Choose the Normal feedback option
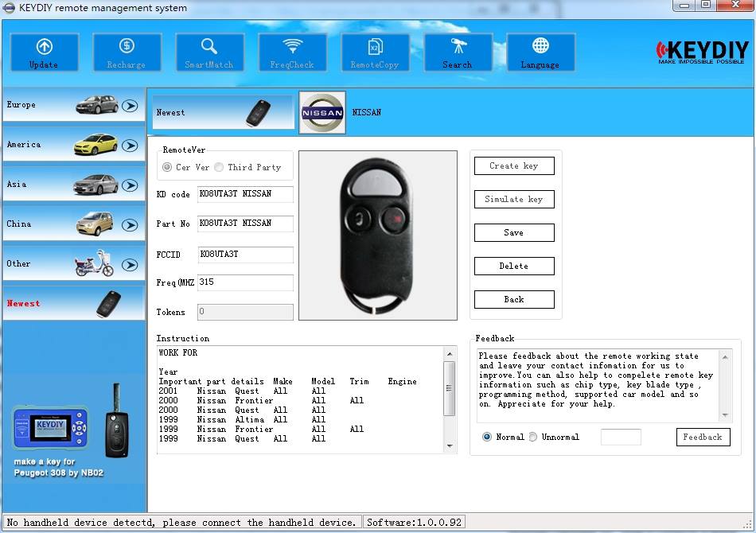The width and height of the screenshot is (756, 533). click(x=487, y=437)
